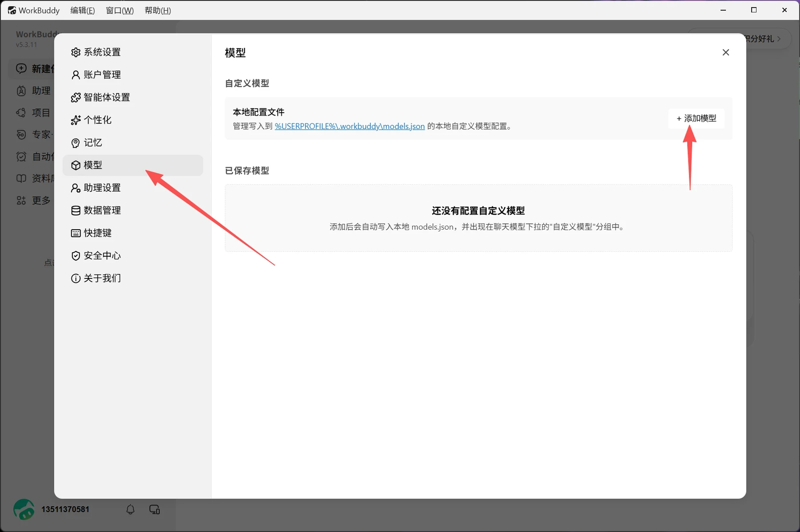Click 自动 item in main sidebar
The width and height of the screenshot is (800, 532).
pyautogui.click(x=34, y=157)
